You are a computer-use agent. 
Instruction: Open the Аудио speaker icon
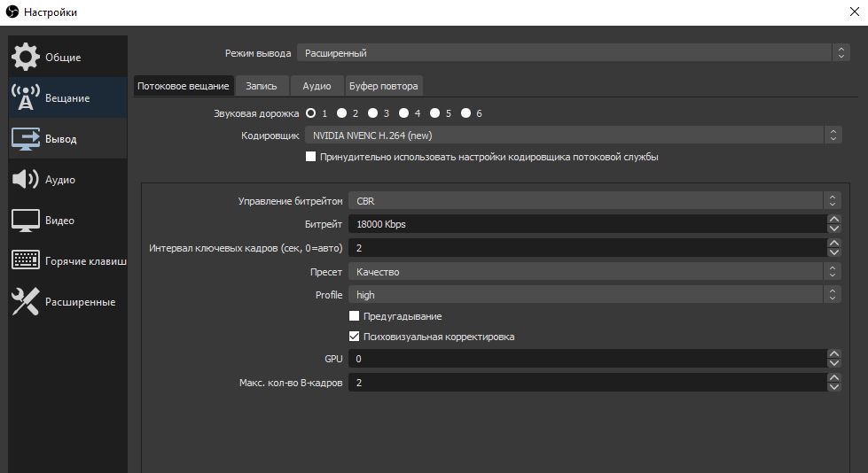[x=25, y=180]
